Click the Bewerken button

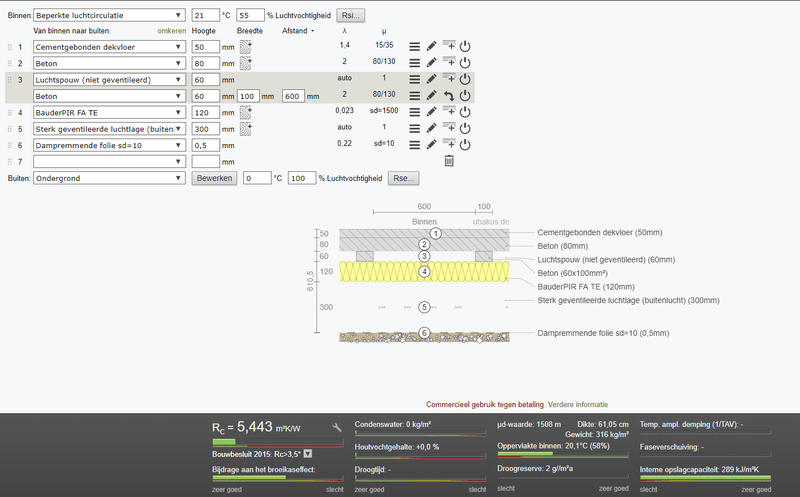tap(214, 178)
